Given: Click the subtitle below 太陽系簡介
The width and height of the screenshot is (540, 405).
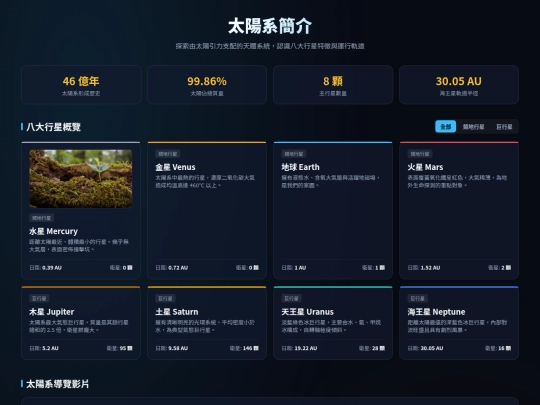Looking at the screenshot, I should coord(270,46).
